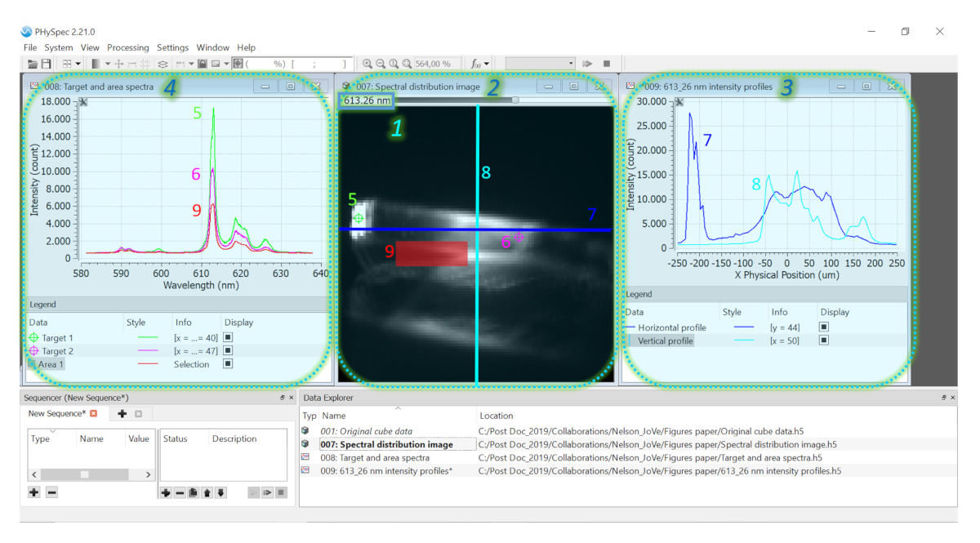Click the open folder toolbar icon
The height and width of the screenshot is (543, 980).
32,64
